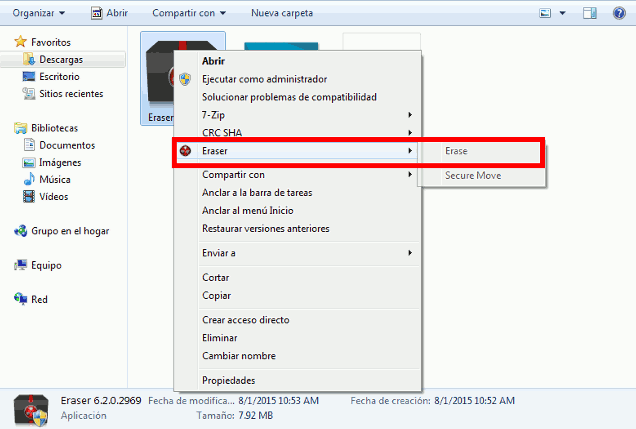Expand the Enviar a submenu arrow
This screenshot has height=429, width=636.
[x=410, y=253]
